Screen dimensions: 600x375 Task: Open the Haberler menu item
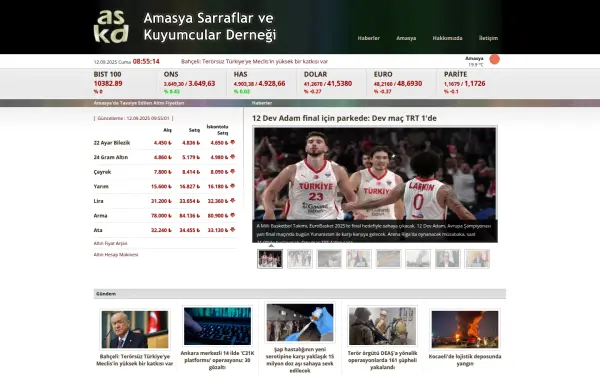[x=368, y=38]
